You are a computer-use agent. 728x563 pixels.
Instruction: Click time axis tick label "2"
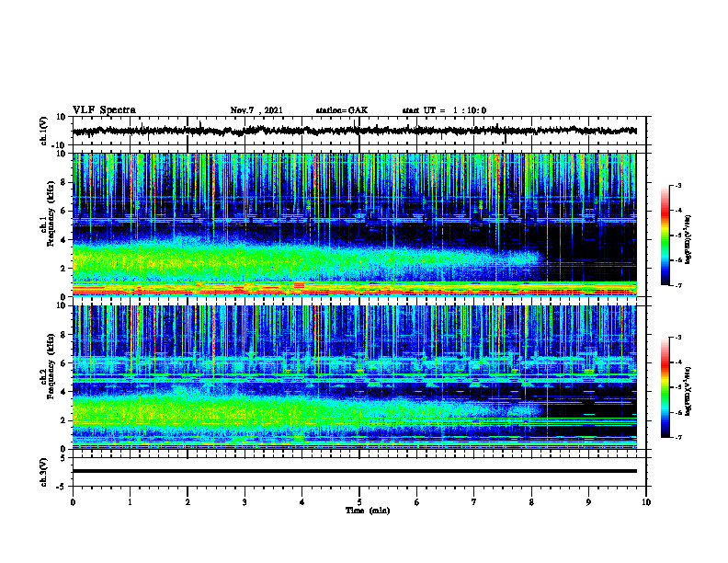[188, 502]
